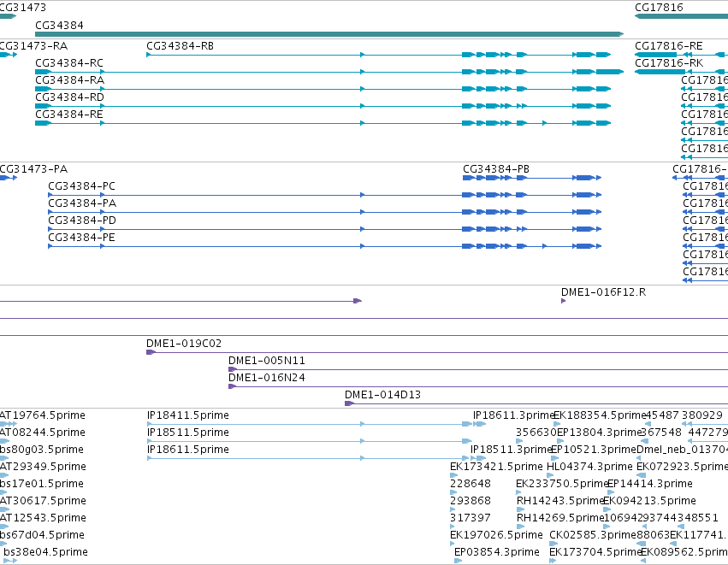
Task: Click the DME1-016N24 clone label
Action: [x=267, y=378]
